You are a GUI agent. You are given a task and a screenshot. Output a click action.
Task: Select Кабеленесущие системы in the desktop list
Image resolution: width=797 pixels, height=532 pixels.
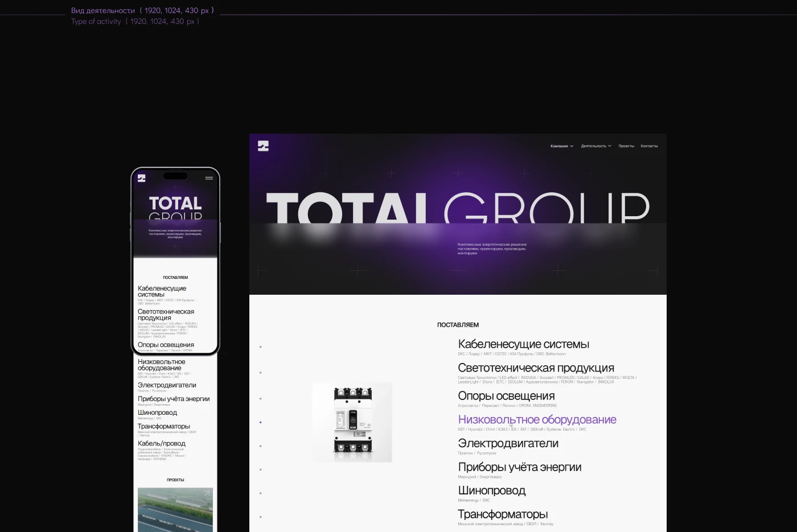click(x=523, y=344)
